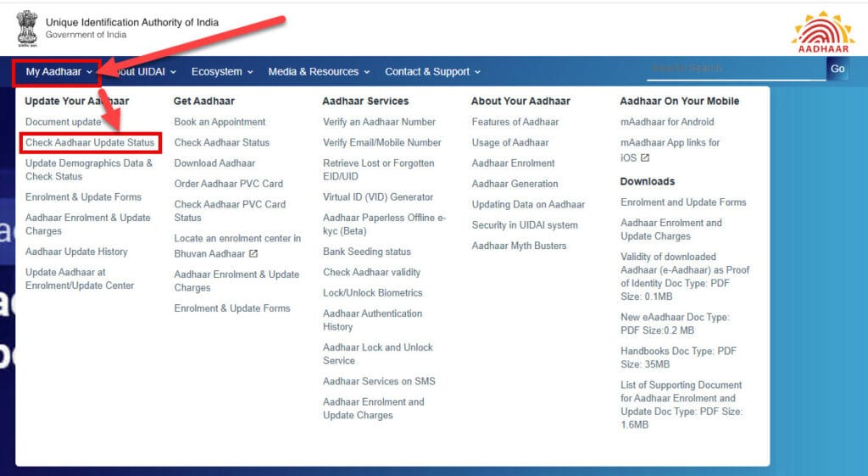Click Check Aadhaar PVC Card Status
This screenshot has height=476, width=868.
pyautogui.click(x=230, y=211)
